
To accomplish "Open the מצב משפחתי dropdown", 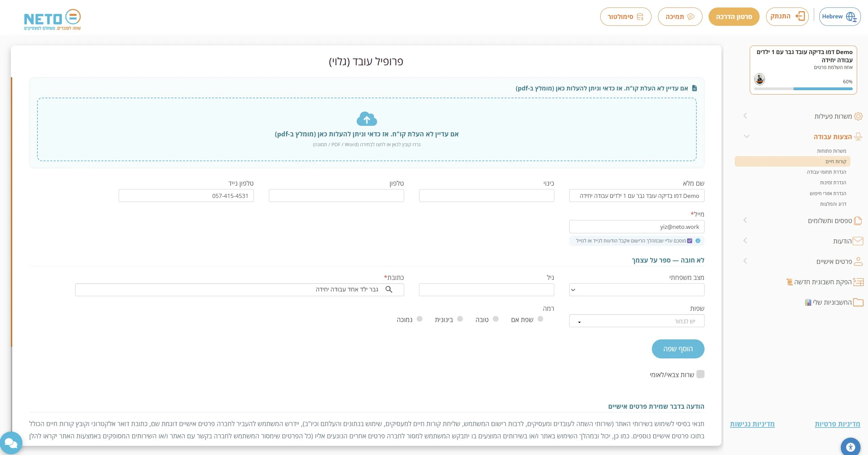I will [x=637, y=290].
